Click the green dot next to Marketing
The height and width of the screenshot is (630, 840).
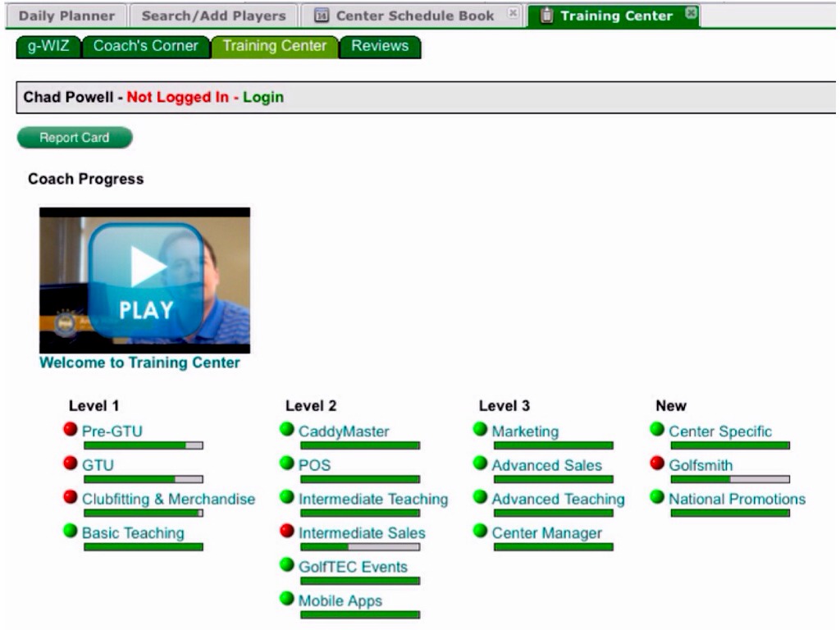point(481,430)
